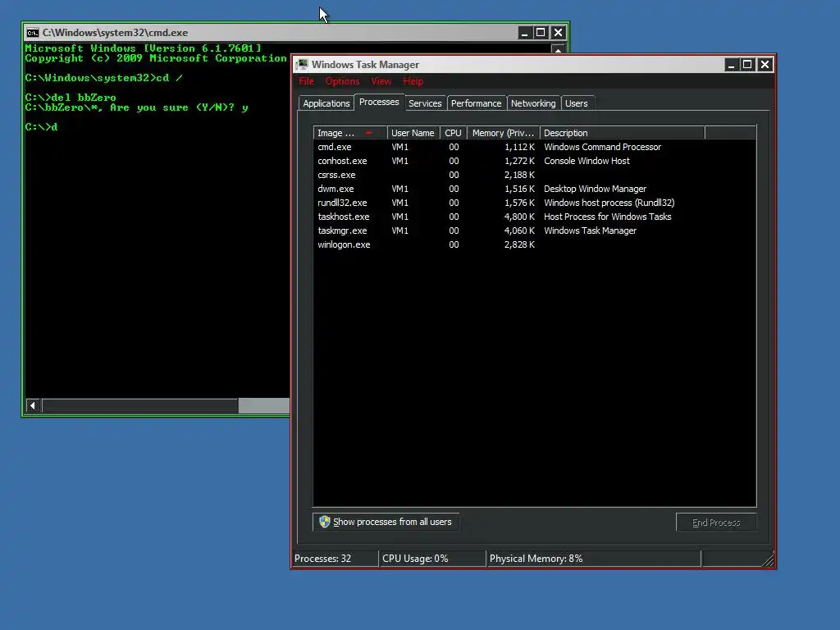Click the 4,800 K memory value
Viewport: 840px width, 630px height.
[519, 217]
